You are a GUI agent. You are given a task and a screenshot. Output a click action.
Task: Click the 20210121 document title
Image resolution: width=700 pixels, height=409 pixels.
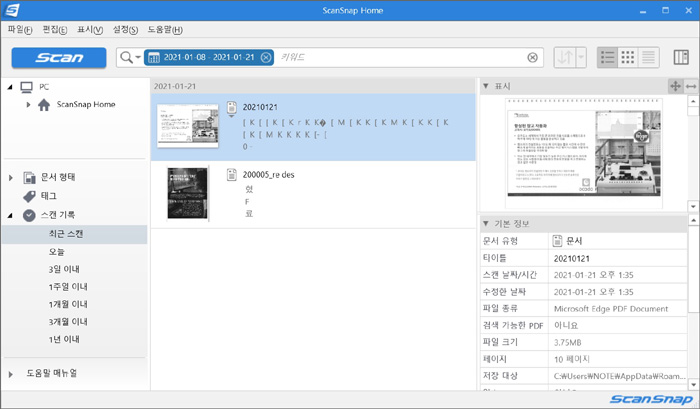click(260, 107)
